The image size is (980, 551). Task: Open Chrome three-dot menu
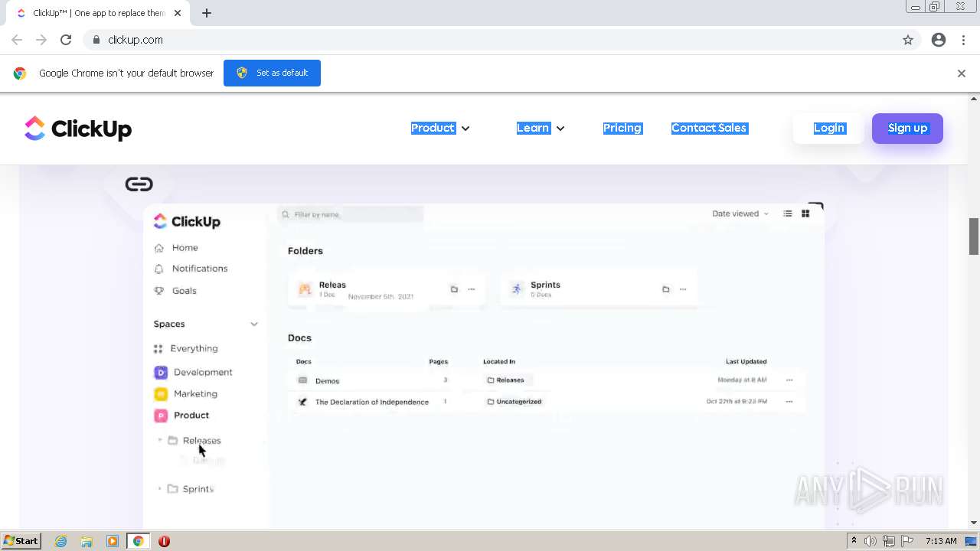(x=963, y=40)
